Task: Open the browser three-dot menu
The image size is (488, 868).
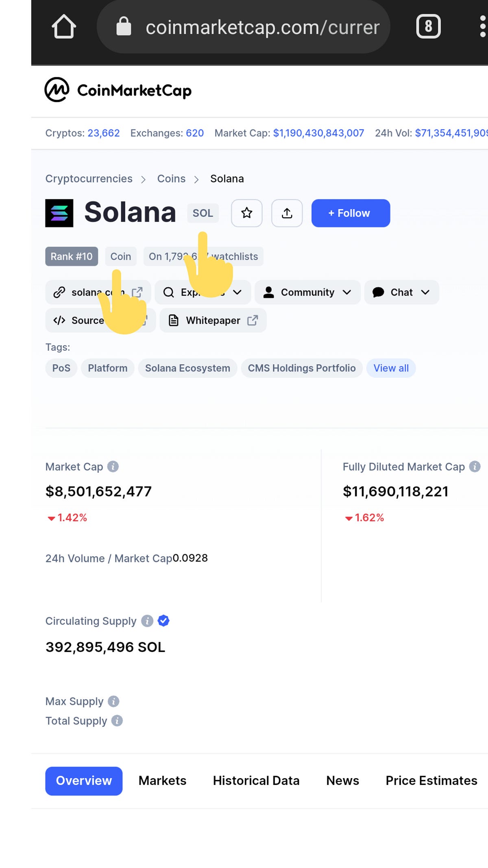Action: [x=483, y=27]
